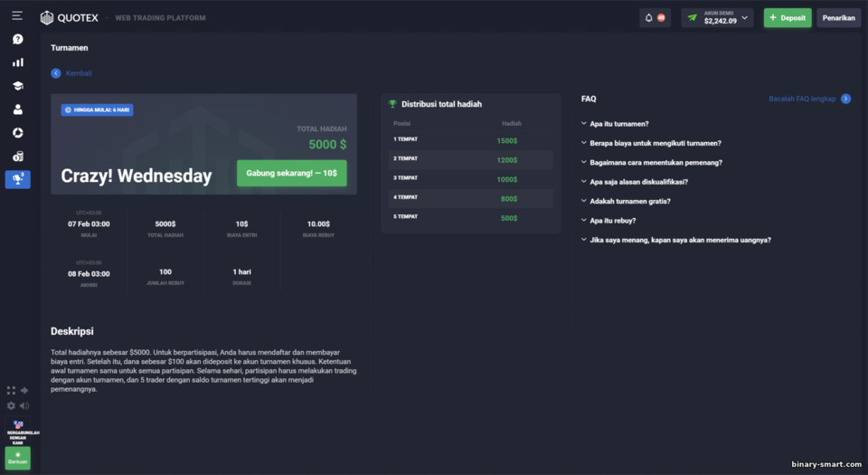Click the blue back arrow circle
This screenshot has width=868, height=475.
click(56, 73)
